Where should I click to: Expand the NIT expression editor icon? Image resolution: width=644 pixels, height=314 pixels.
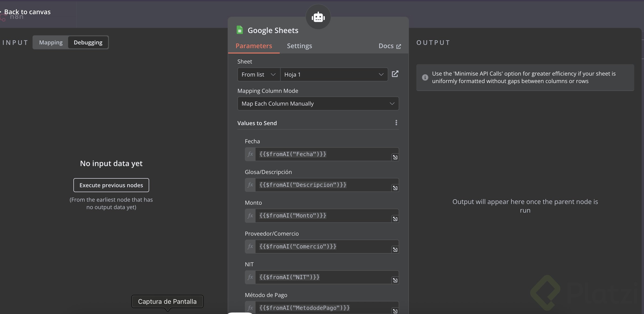tap(395, 280)
